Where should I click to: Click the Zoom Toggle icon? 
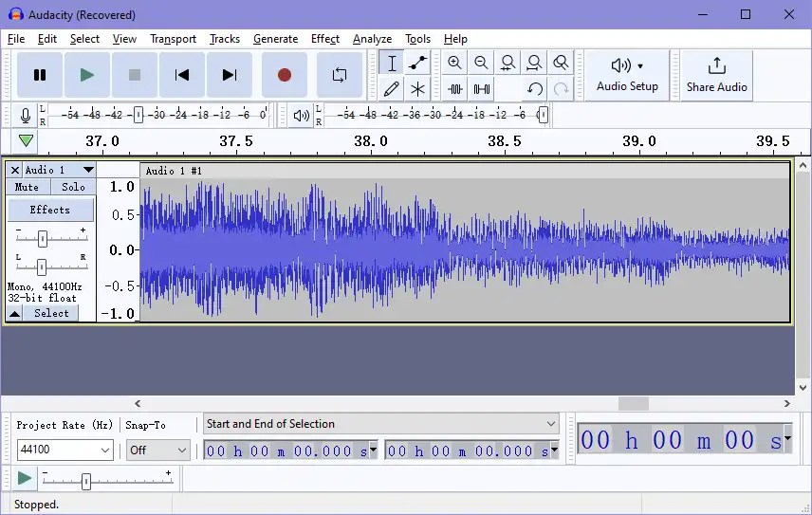[x=561, y=64]
